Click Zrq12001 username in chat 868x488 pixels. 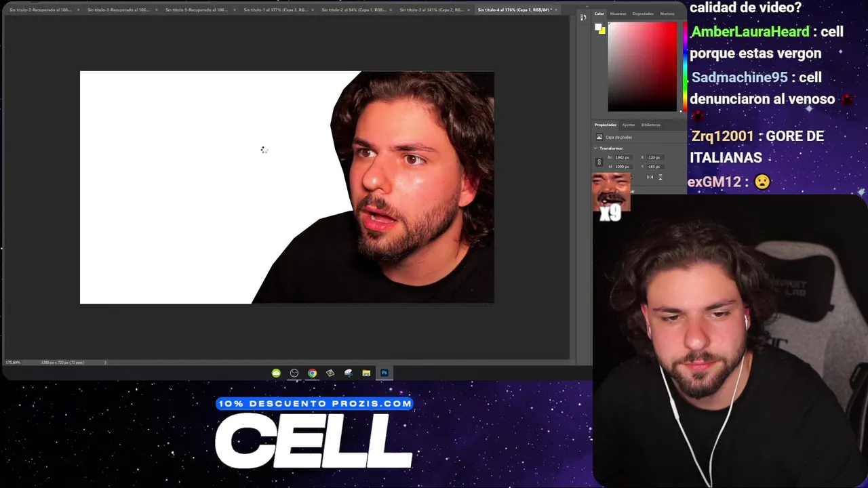(722, 136)
